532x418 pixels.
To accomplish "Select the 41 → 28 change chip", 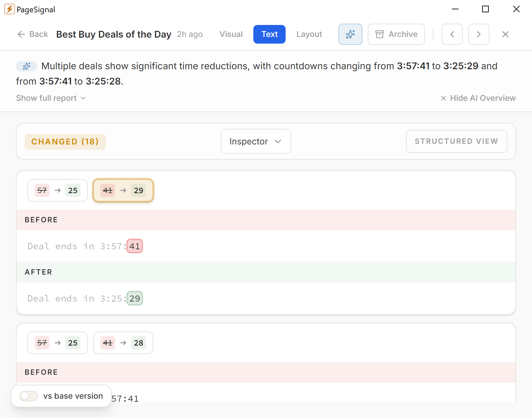I will point(123,343).
